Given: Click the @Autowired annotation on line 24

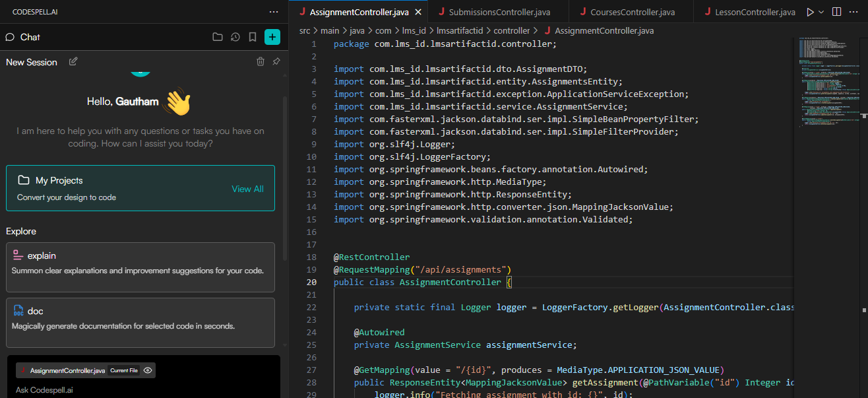Looking at the screenshot, I should pos(379,332).
